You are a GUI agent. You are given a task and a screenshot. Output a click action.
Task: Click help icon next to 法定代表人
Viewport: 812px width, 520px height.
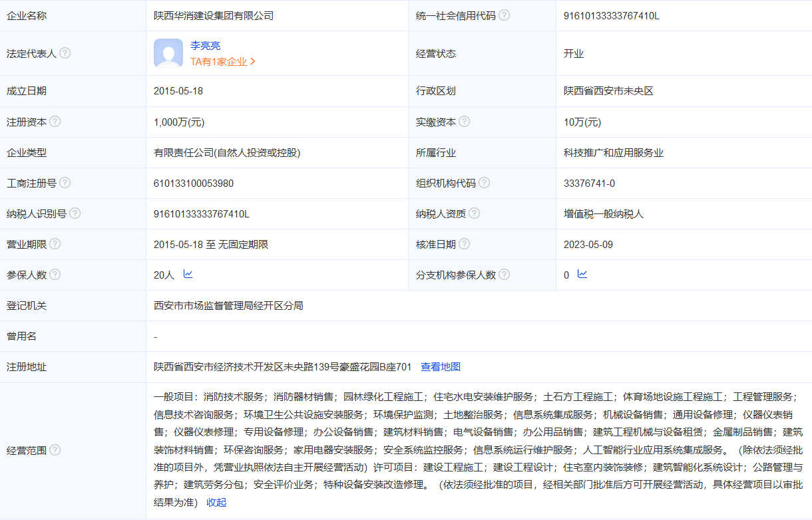pos(65,53)
